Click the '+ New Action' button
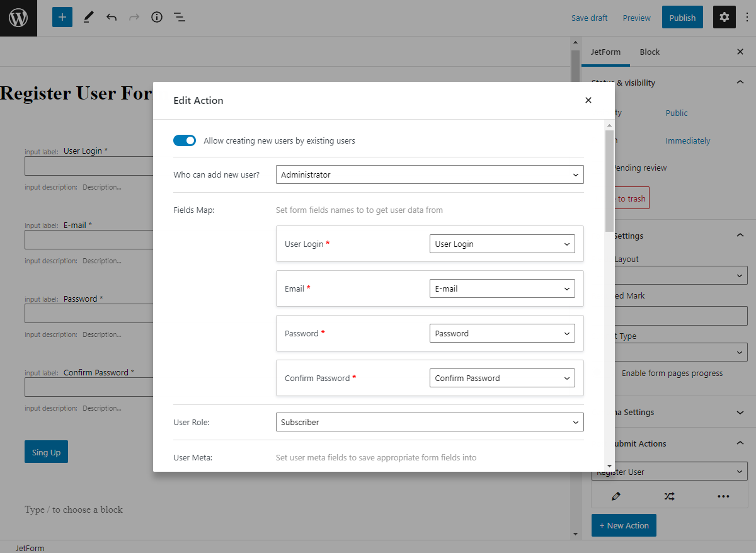This screenshot has width=756, height=553. point(624,525)
